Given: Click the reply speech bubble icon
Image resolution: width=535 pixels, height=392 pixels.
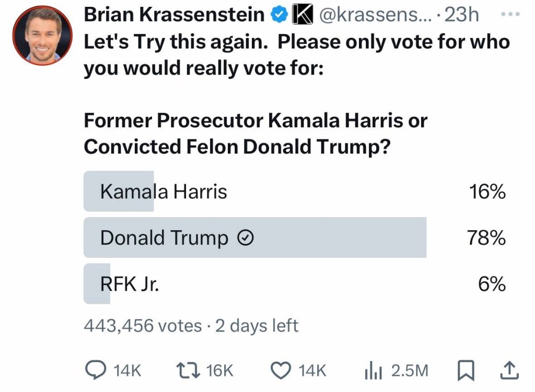Looking at the screenshot, I should [95, 370].
